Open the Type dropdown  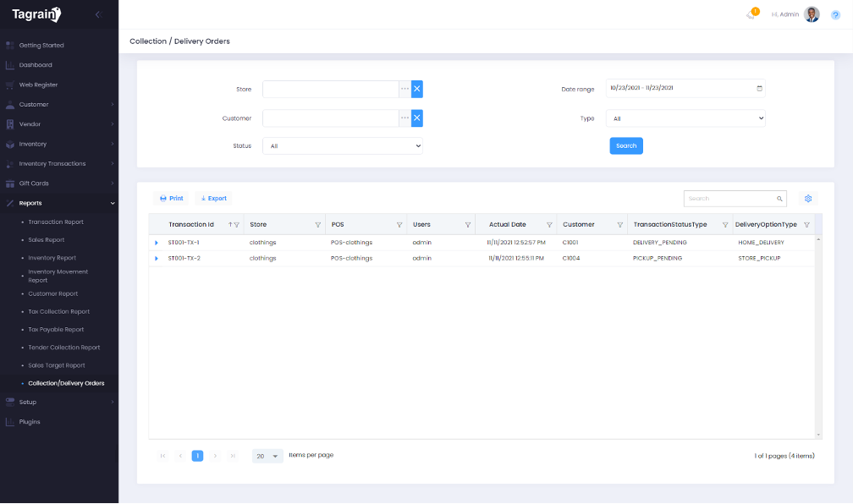(685, 119)
